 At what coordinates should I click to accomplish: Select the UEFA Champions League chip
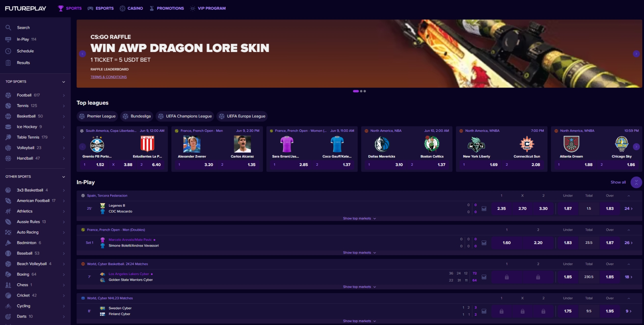click(x=185, y=116)
